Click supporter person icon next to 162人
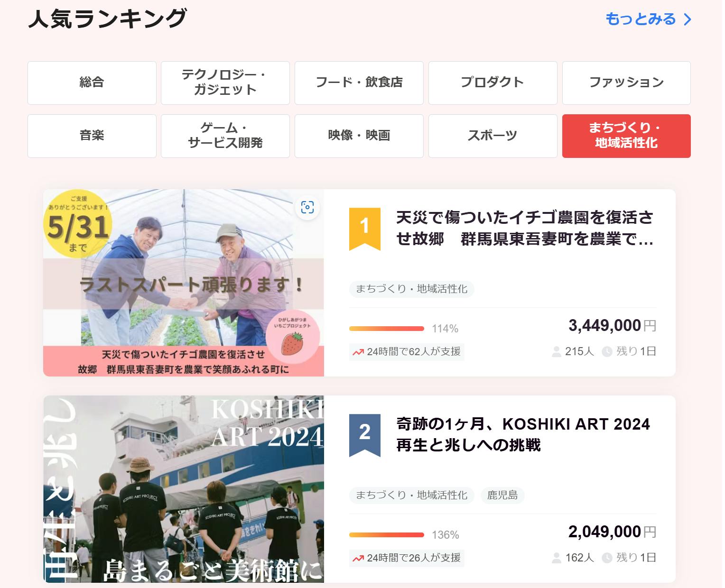This screenshot has width=725, height=588. tap(556, 558)
